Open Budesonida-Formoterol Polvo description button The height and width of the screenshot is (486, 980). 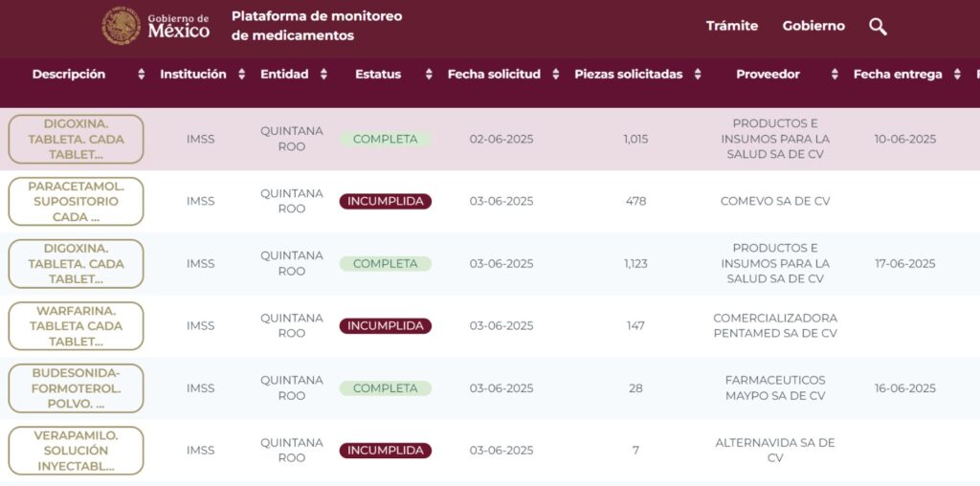point(76,388)
